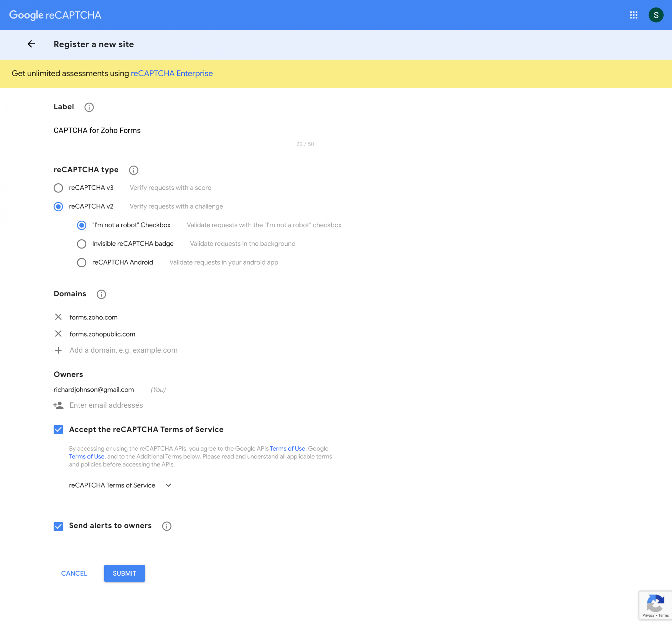
Task: Expand reCAPTCHA Terms of Service chevron
Action: coord(168,485)
